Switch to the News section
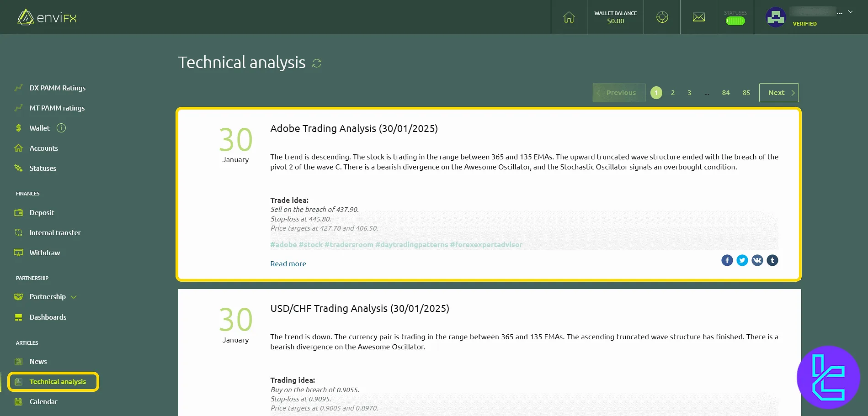The height and width of the screenshot is (416, 868). pyautogui.click(x=38, y=361)
